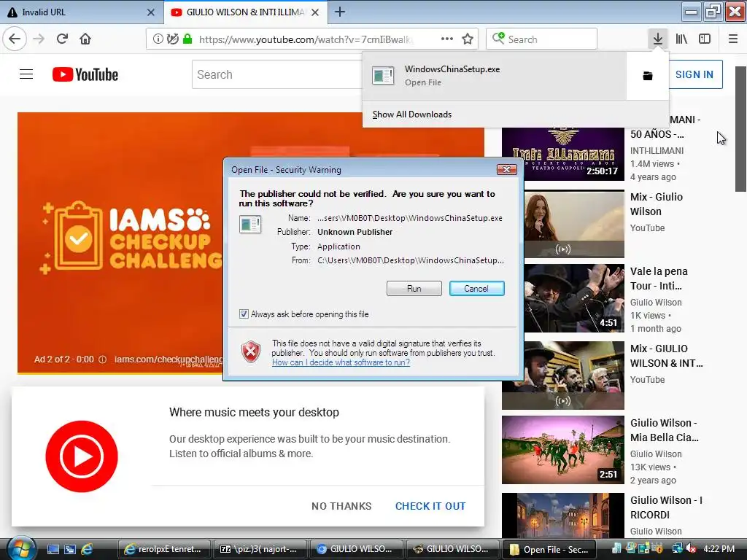This screenshot has height=560, width=747.
Task: Click the muted volume tray icon
Action: (x=690, y=548)
